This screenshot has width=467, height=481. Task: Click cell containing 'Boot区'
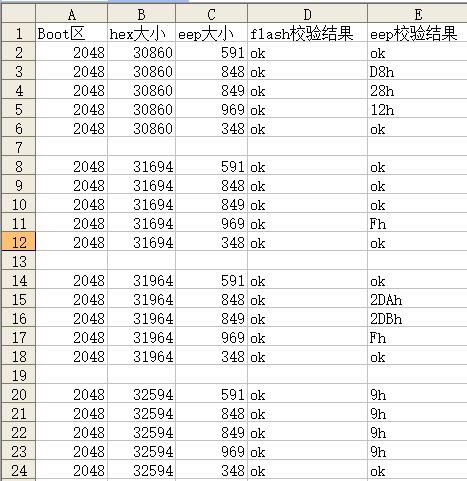pyautogui.click(x=71, y=33)
